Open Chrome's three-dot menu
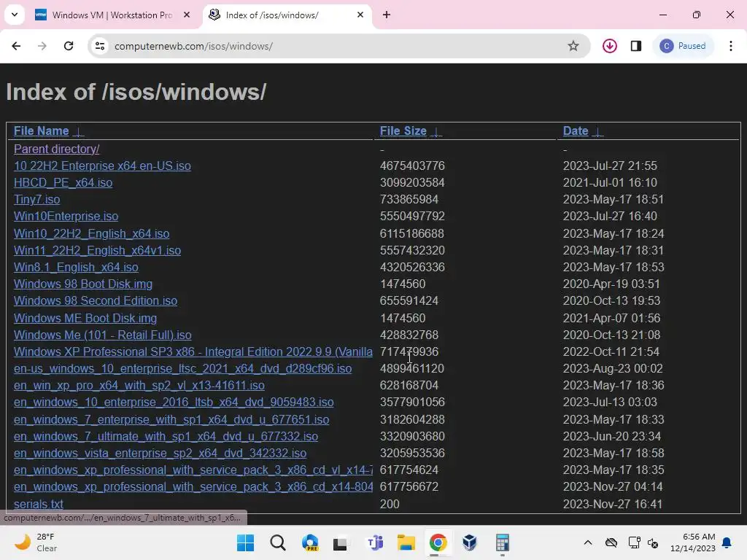Screen dimensions: 747x560 [x=731, y=46]
